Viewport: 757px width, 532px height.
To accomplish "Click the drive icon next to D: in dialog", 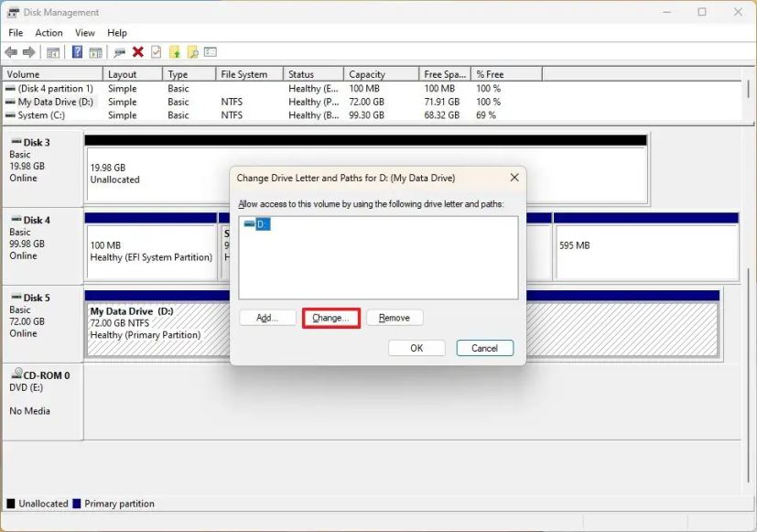I will (250, 224).
